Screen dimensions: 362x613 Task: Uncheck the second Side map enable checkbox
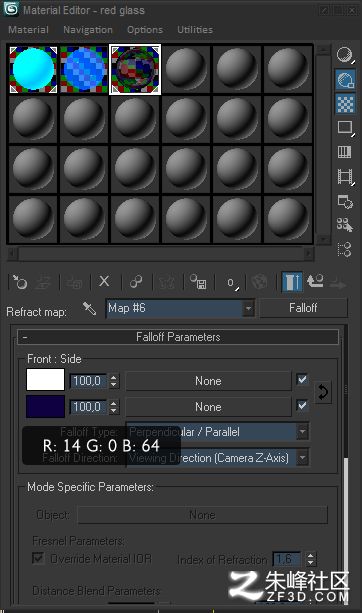click(x=302, y=405)
